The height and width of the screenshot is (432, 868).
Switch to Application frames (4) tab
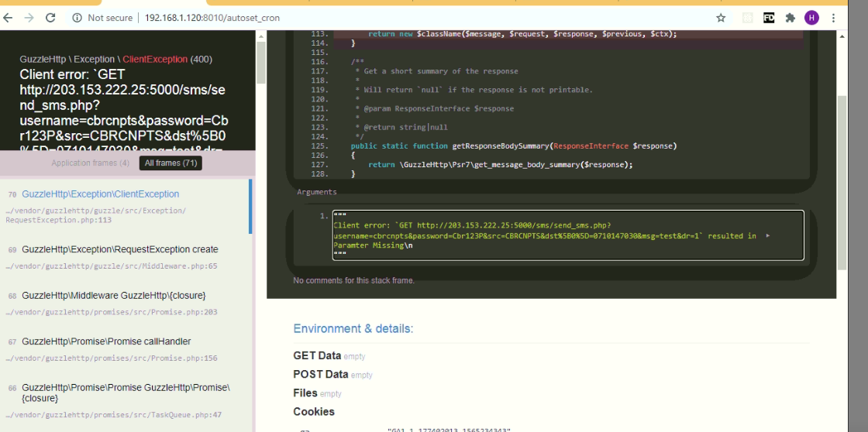[90, 163]
